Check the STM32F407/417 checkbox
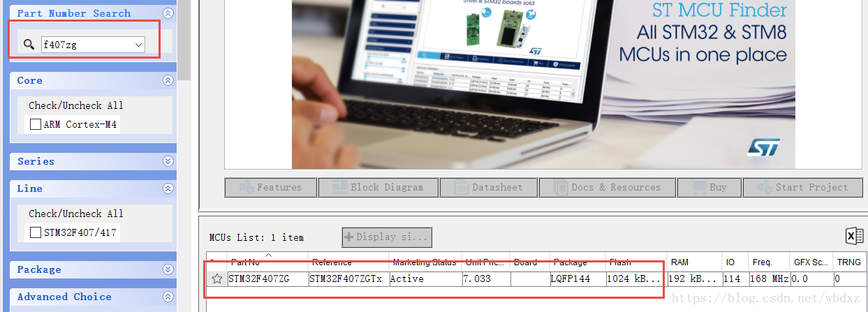The width and height of the screenshot is (868, 312). [x=36, y=233]
